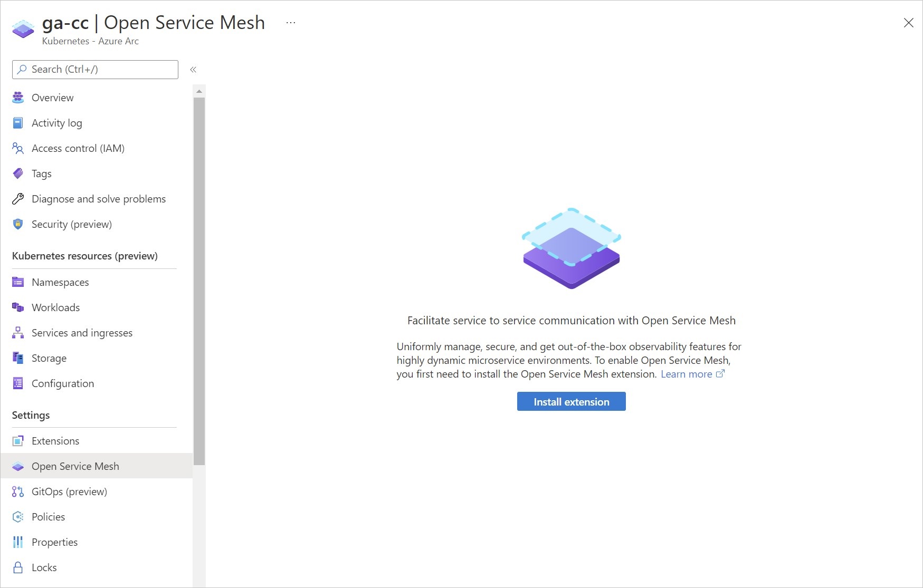Click the Storage icon
The image size is (923, 588).
click(x=18, y=358)
